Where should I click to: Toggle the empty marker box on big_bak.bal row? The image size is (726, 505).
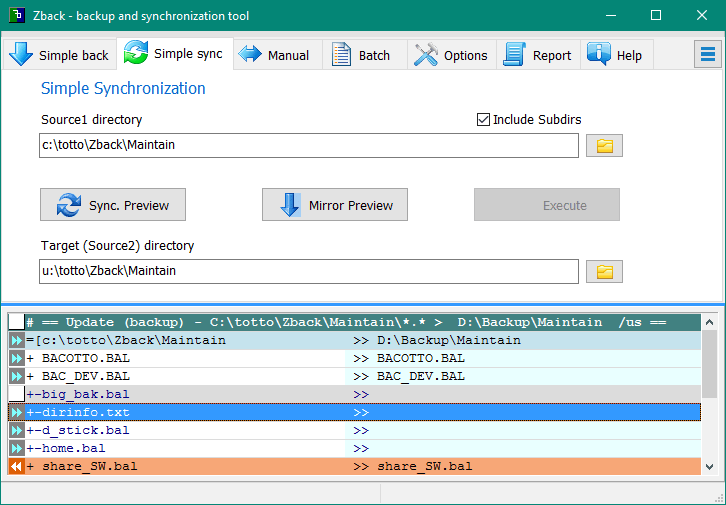point(16,394)
